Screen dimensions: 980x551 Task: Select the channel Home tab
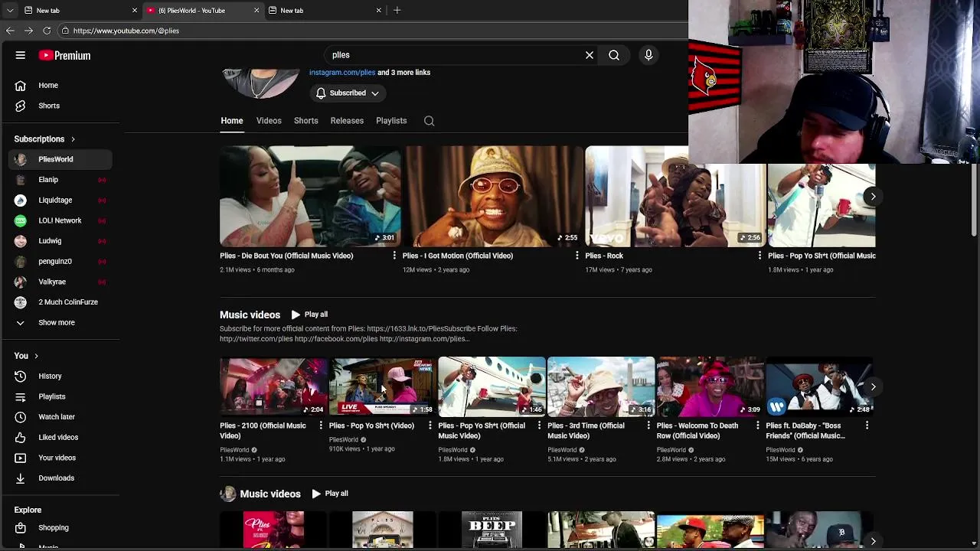232,121
